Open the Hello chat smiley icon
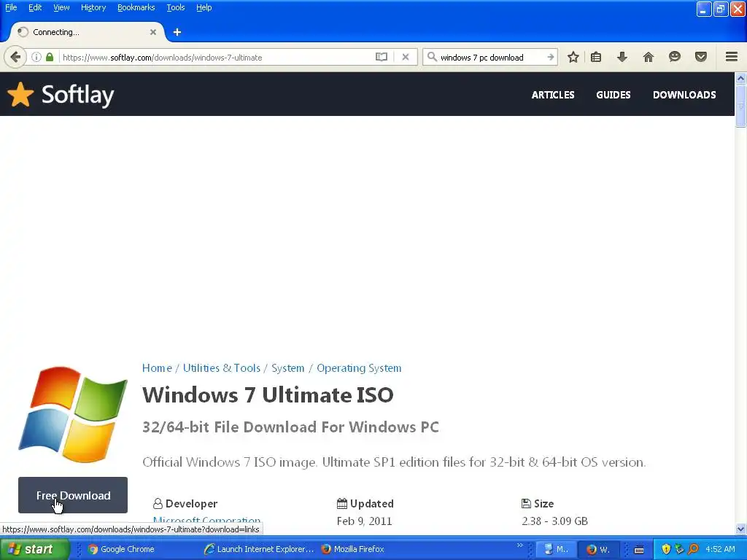The width and height of the screenshot is (747, 560). pyautogui.click(x=675, y=57)
